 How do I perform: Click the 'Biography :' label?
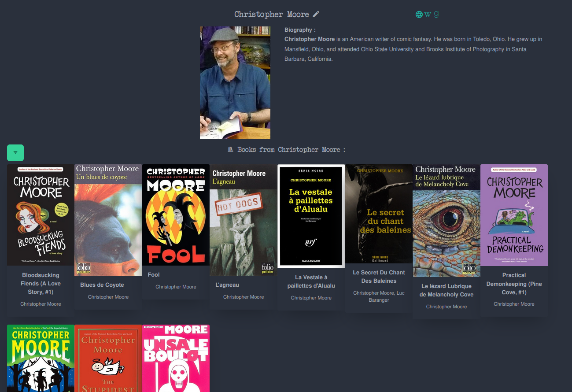click(x=300, y=30)
